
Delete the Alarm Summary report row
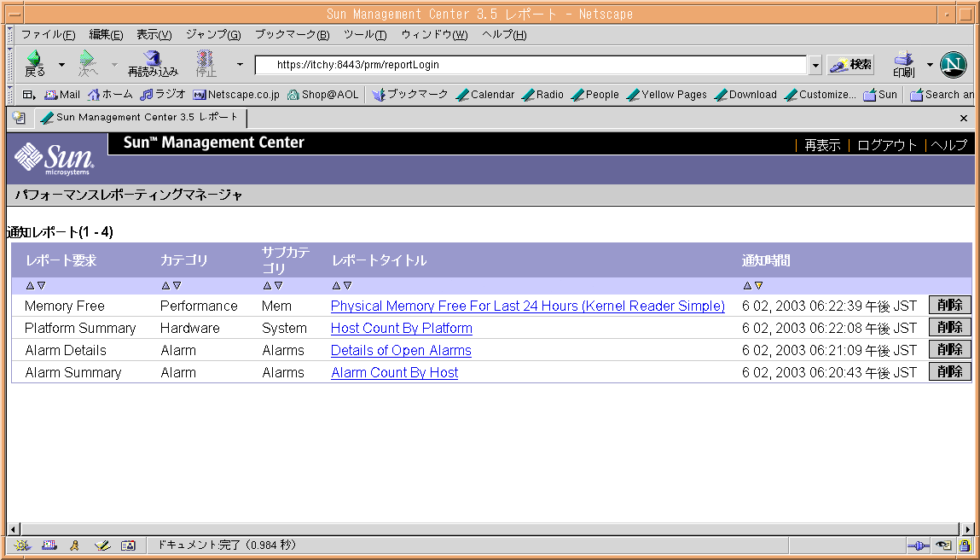coord(949,371)
